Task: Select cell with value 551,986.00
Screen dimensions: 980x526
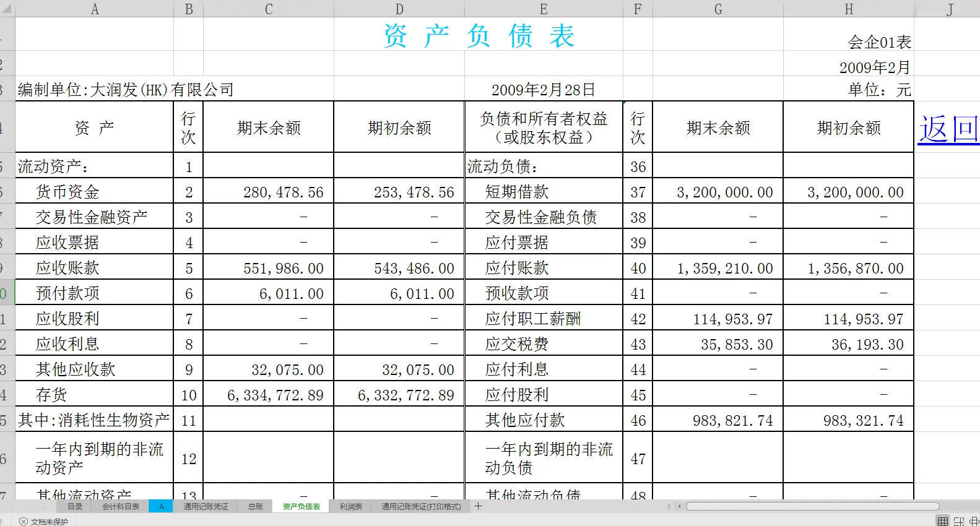Action: pos(269,268)
